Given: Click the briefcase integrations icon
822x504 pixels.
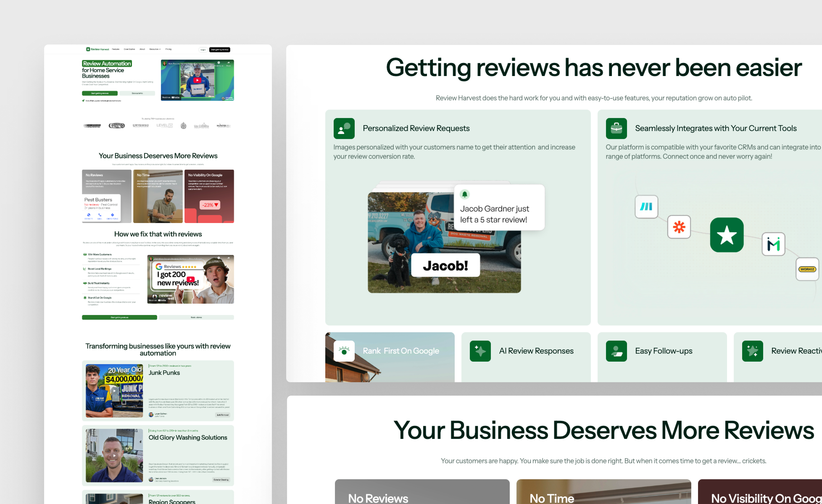Looking at the screenshot, I should [x=616, y=128].
